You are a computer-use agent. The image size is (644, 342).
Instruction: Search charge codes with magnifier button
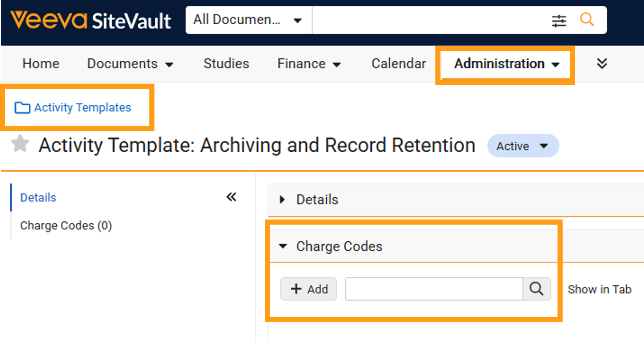point(537,289)
